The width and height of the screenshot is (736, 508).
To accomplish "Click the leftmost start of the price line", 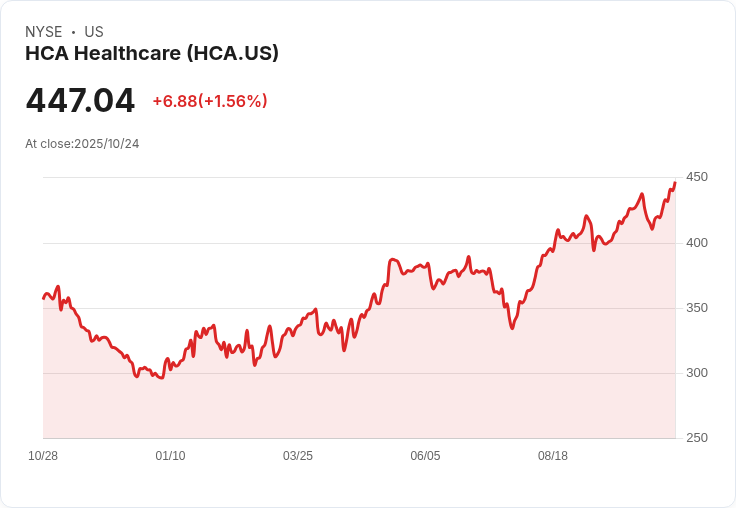I will pyautogui.click(x=44, y=298).
